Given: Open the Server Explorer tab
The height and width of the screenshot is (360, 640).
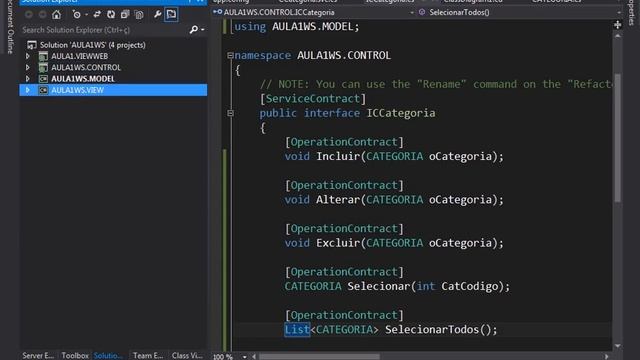Looking at the screenshot, I should [38, 355].
